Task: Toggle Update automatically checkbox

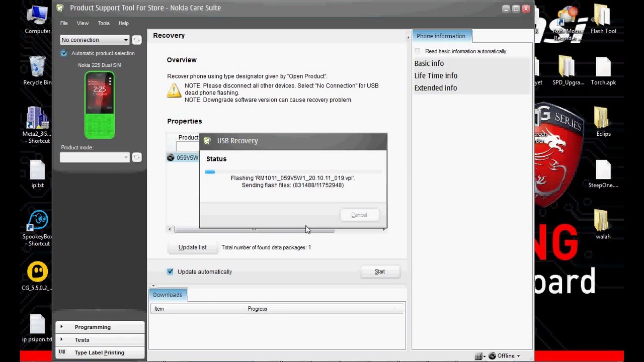Action: tap(170, 271)
